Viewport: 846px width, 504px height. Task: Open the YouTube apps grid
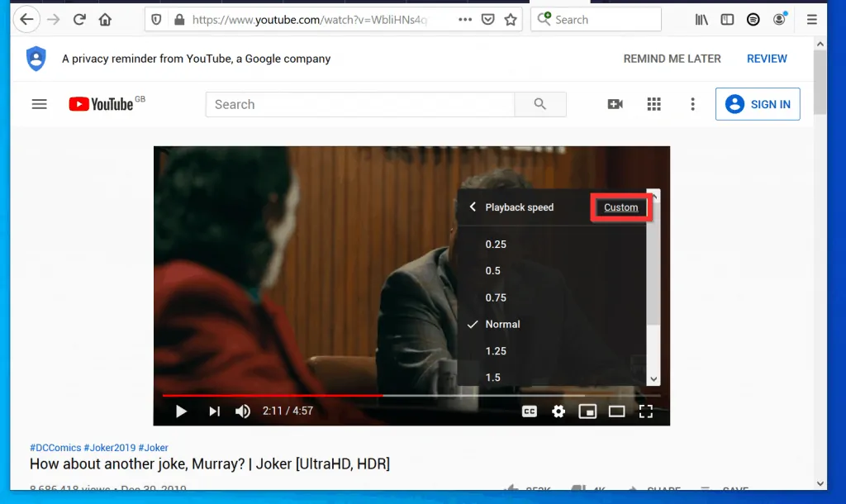[x=654, y=104]
